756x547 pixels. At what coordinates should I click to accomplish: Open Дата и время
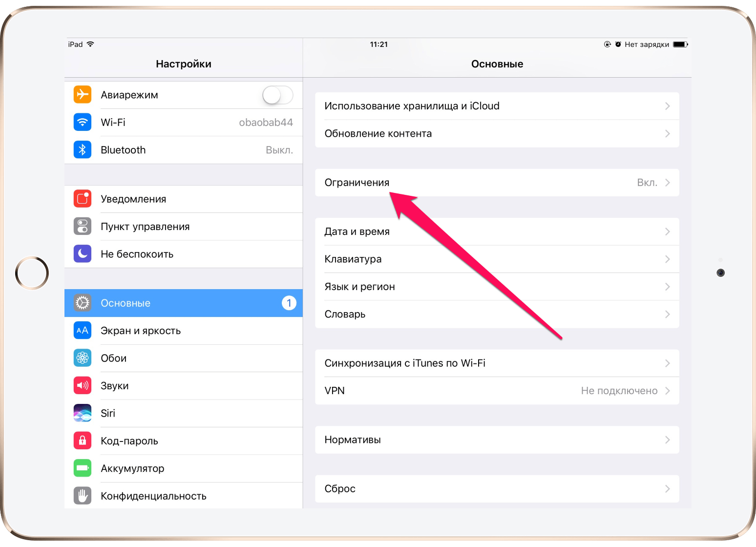click(x=497, y=231)
